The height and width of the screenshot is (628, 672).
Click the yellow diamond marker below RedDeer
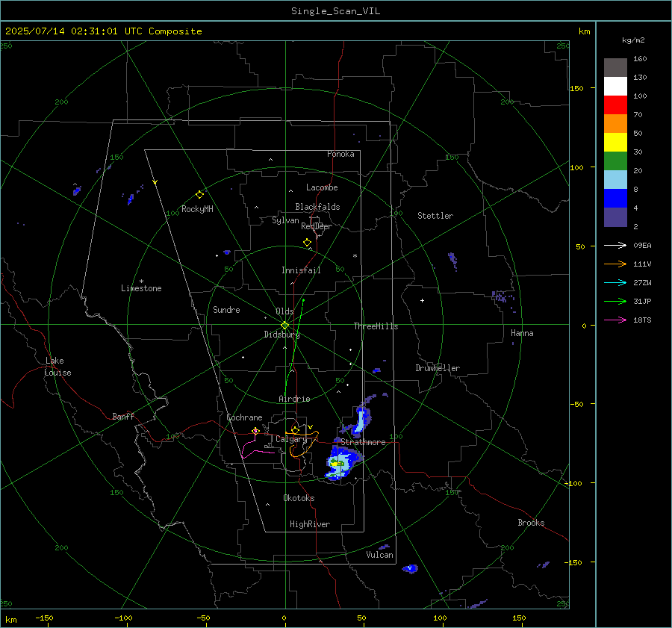307,243
